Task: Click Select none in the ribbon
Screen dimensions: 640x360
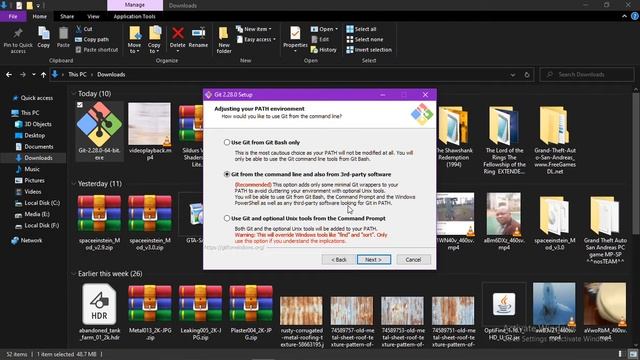Action: pyautogui.click(x=365, y=39)
